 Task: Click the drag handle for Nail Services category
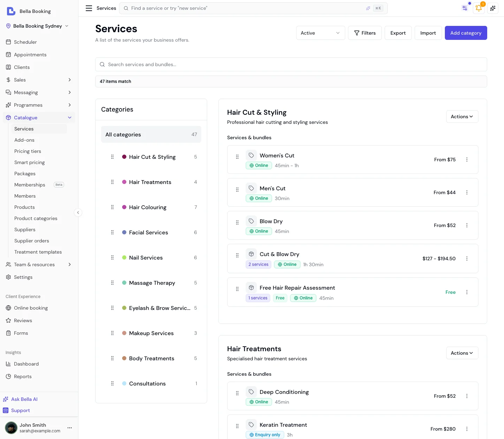click(x=112, y=257)
